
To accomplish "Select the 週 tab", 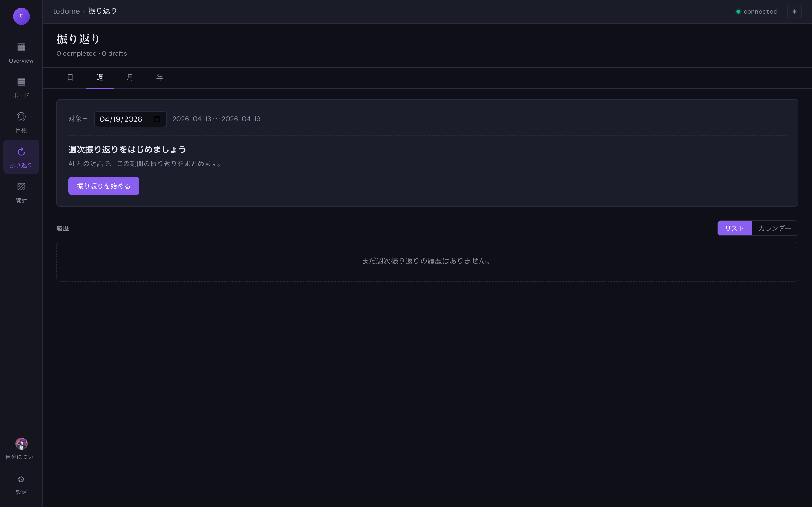I will 100,77.
